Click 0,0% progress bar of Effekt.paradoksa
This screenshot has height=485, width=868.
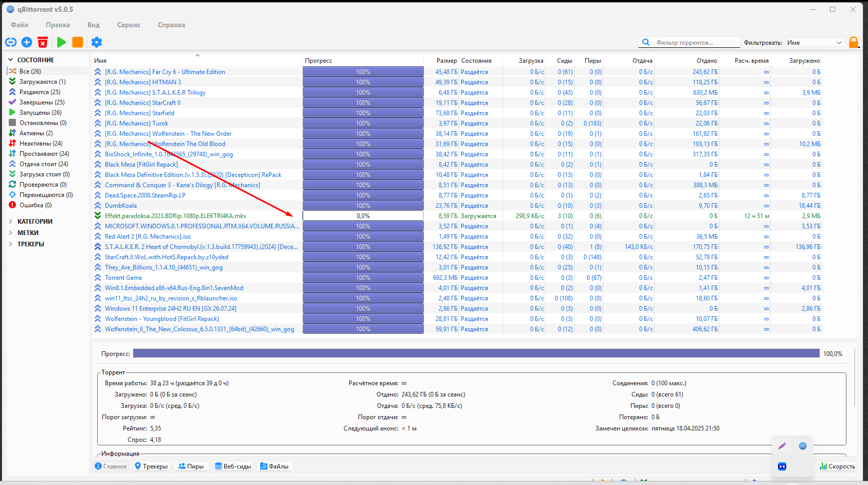point(363,215)
